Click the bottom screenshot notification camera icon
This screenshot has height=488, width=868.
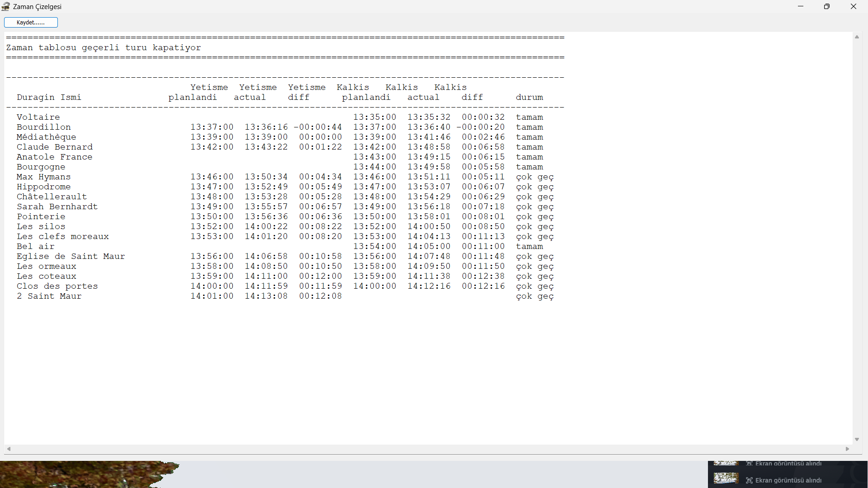tap(749, 480)
